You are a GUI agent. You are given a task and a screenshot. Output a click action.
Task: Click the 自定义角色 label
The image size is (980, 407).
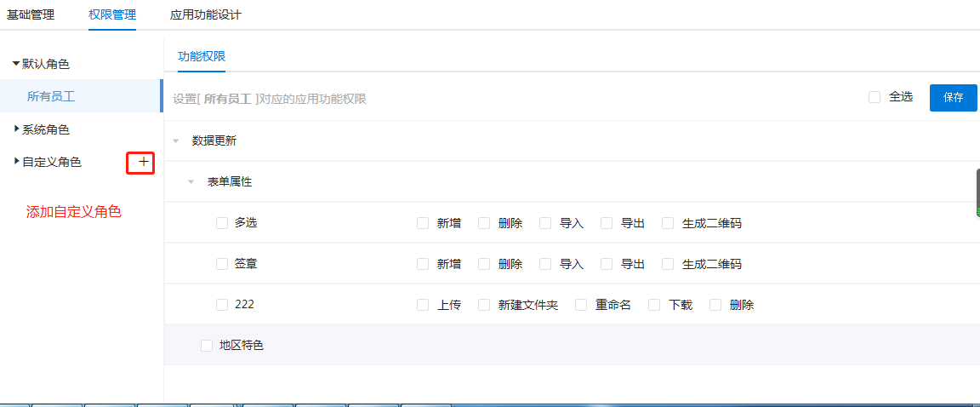[x=52, y=162]
